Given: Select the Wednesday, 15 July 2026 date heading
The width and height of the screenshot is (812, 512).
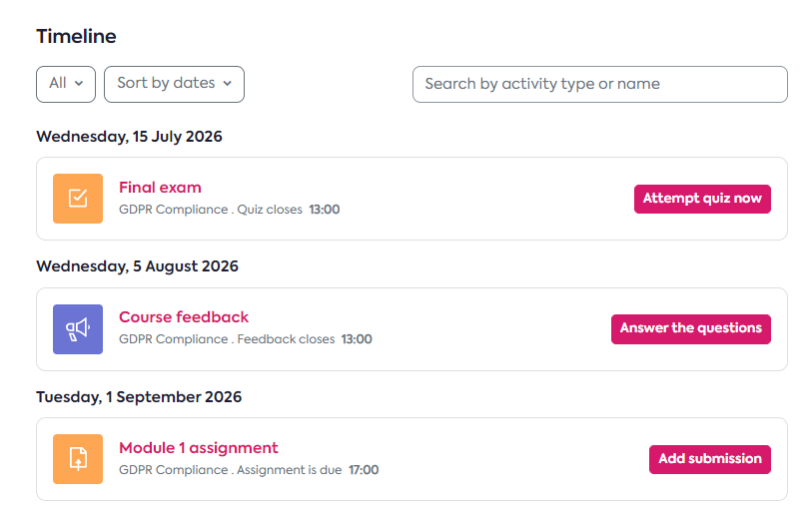Looking at the screenshot, I should point(129,137).
